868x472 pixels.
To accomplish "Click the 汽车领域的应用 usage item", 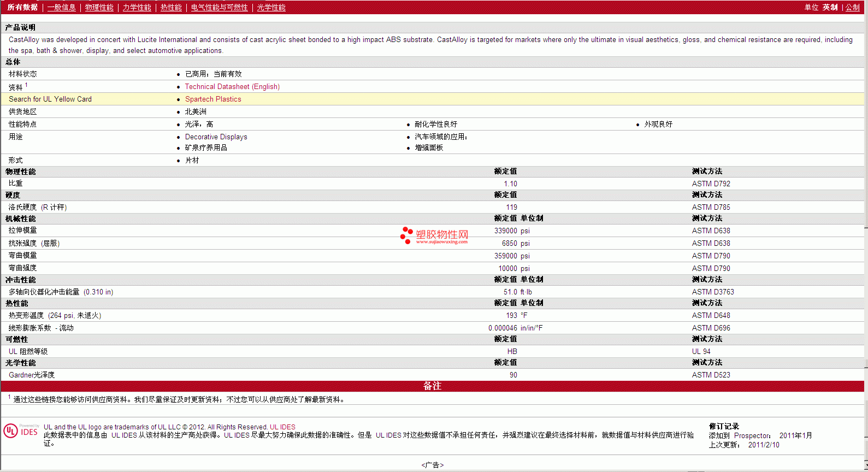I will pos(441,137).
